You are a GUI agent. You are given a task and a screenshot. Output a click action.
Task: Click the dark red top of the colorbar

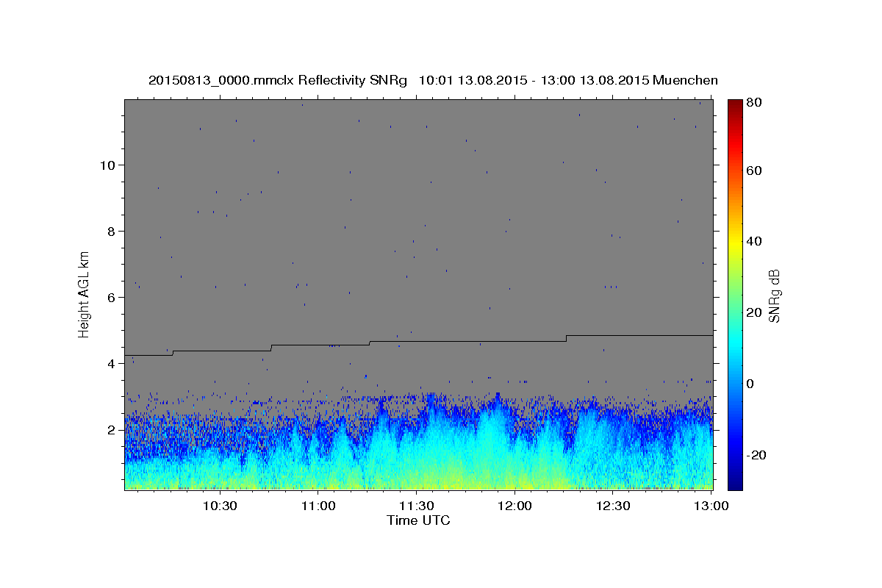click(735, 104)
